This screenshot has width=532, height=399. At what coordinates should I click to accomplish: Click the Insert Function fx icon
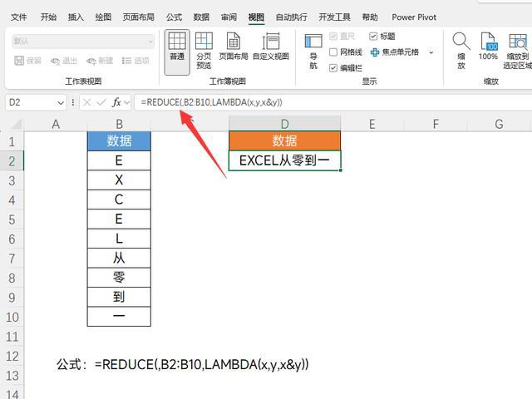[x=116, y=102]
